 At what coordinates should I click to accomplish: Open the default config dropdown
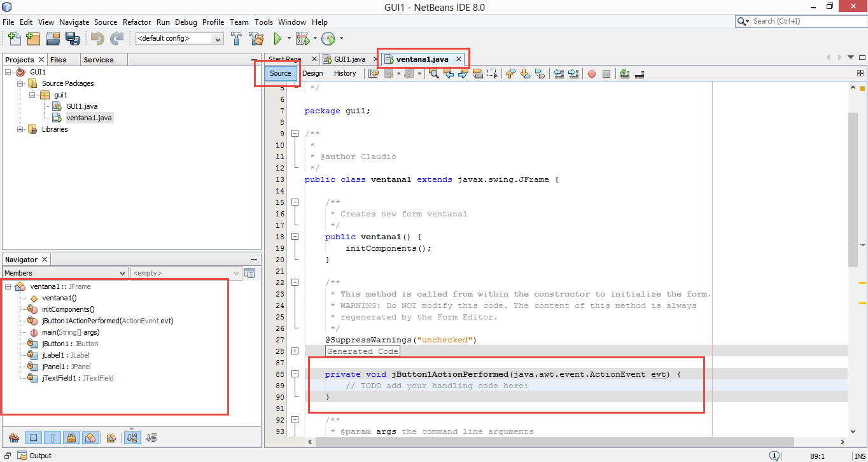218,38
